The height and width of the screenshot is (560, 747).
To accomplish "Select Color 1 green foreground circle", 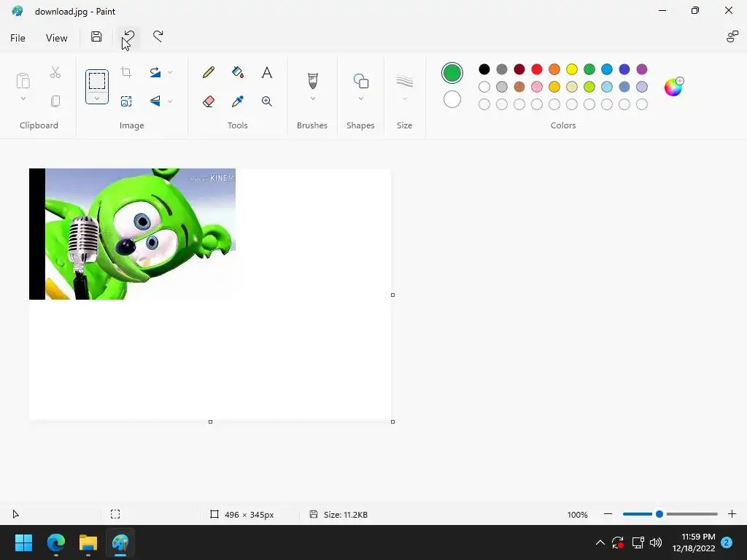I will pos(452,73).
